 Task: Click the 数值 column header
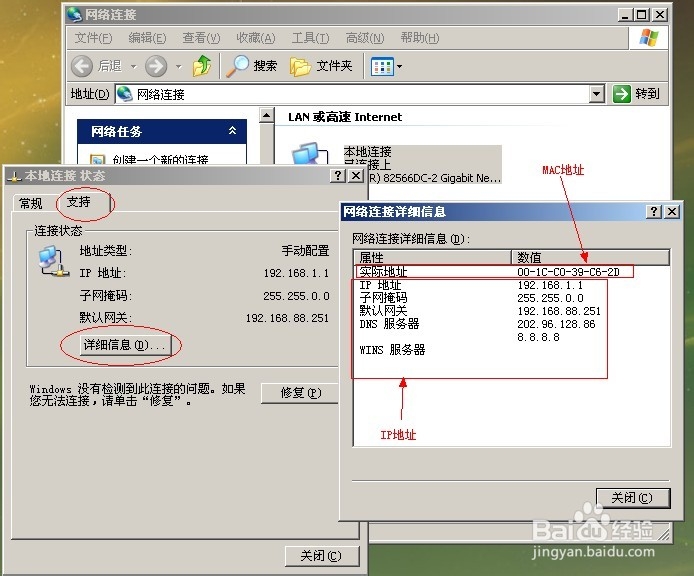[590, 257]
